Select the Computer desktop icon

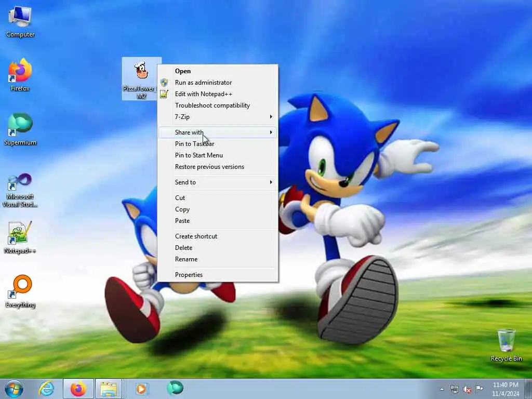tap(20, 21)
